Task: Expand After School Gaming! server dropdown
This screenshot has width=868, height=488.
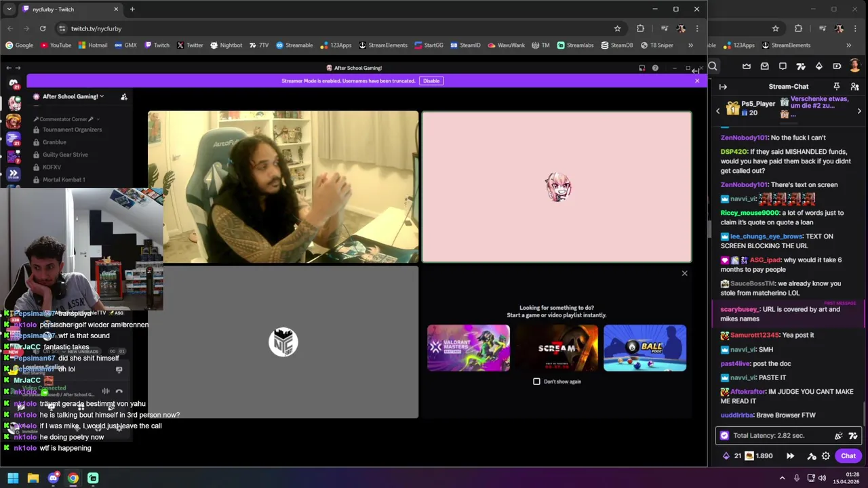Action: point(73,96)
